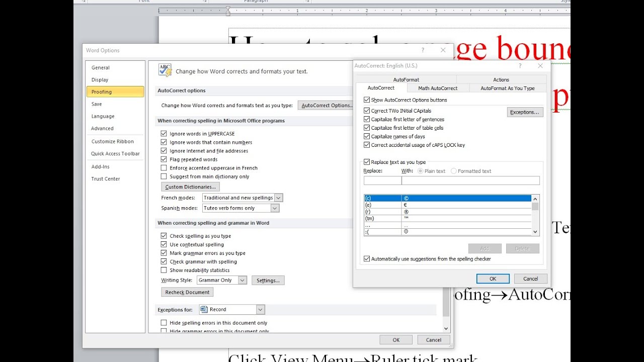Click Recheck Document button
644x362 pixels.
[x=187, y=292]
